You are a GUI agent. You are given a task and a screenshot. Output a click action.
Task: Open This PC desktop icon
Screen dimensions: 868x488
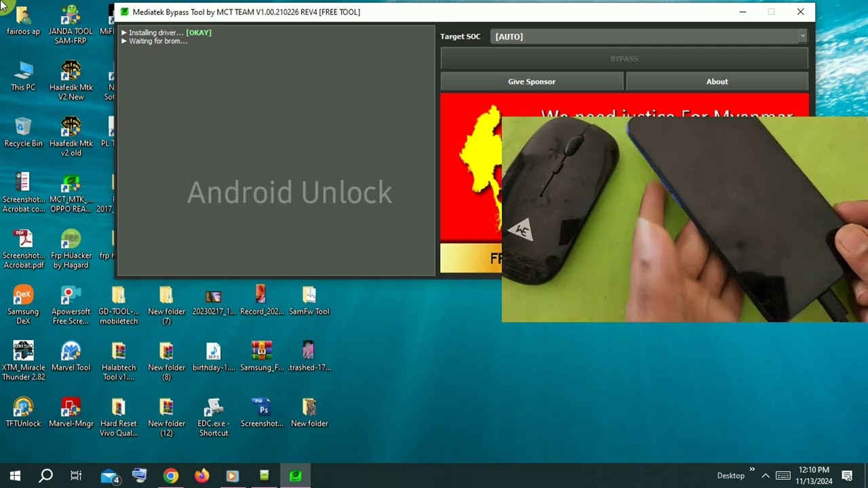pyautogui.click(x=23, y=76)
